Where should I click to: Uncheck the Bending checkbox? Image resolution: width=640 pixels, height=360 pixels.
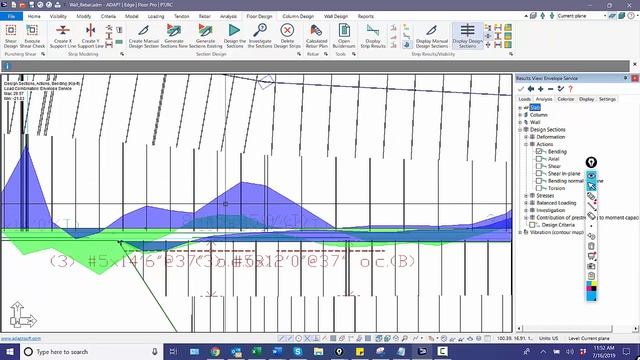[x=539, y=151]
